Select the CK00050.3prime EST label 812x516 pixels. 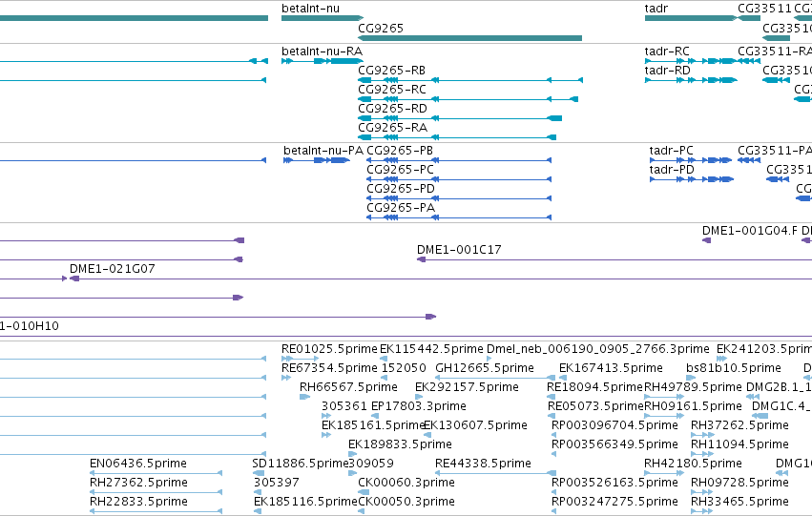(x=406, y=503)
